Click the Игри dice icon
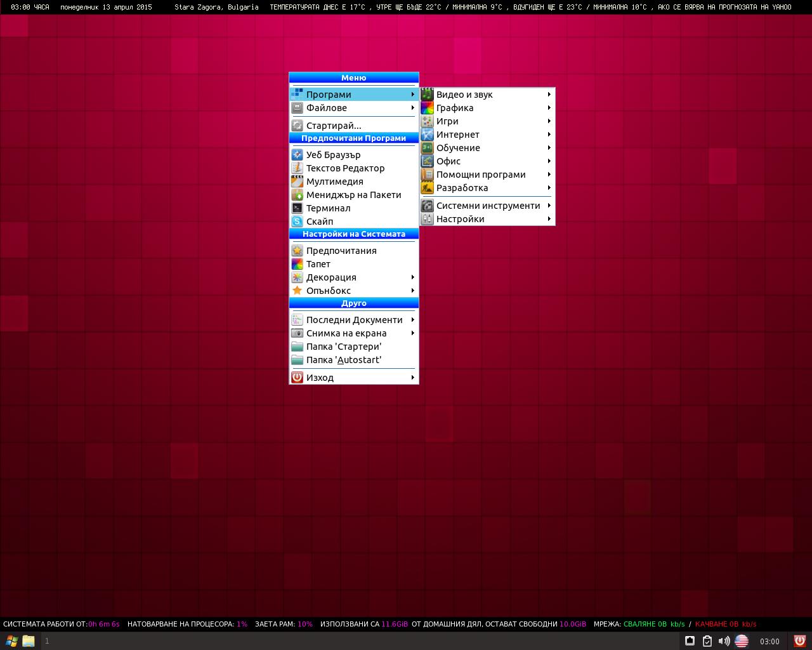The width and height of the screenshot is (812, 650). [x=427, y=121]
